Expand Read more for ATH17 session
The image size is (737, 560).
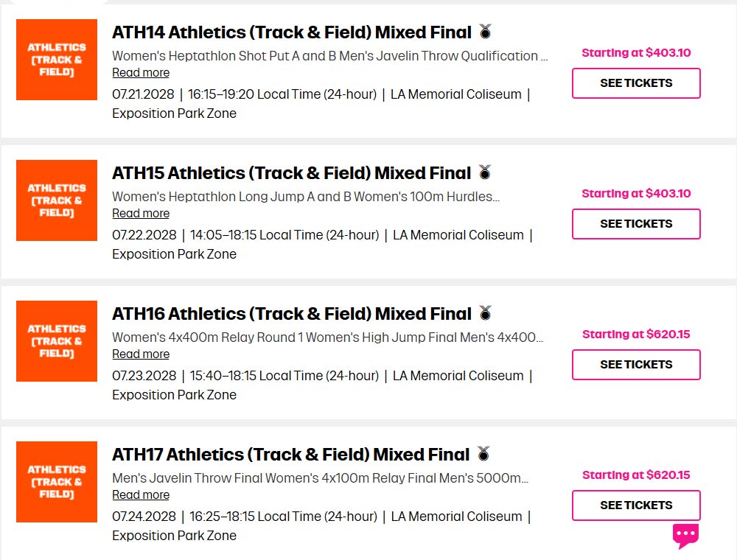click(x=141, y=494)
